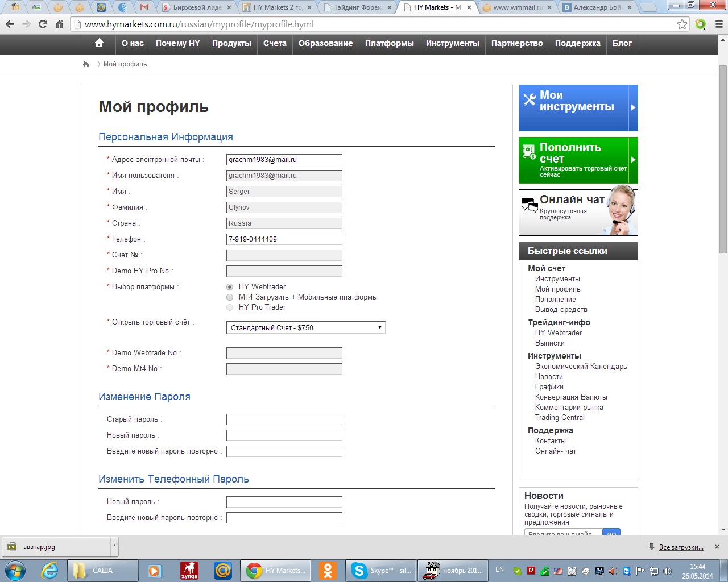Open Internet Explorer from the taskbar
Screen dimensions: 728x582
coord(50,570)
